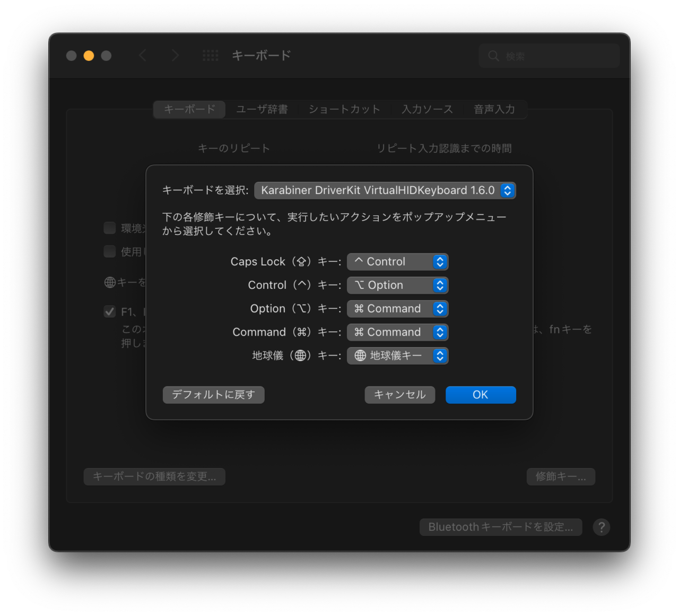Open the Option key action dropdown
The width and height of the screenshot is (679, 616).
[398, 309]
